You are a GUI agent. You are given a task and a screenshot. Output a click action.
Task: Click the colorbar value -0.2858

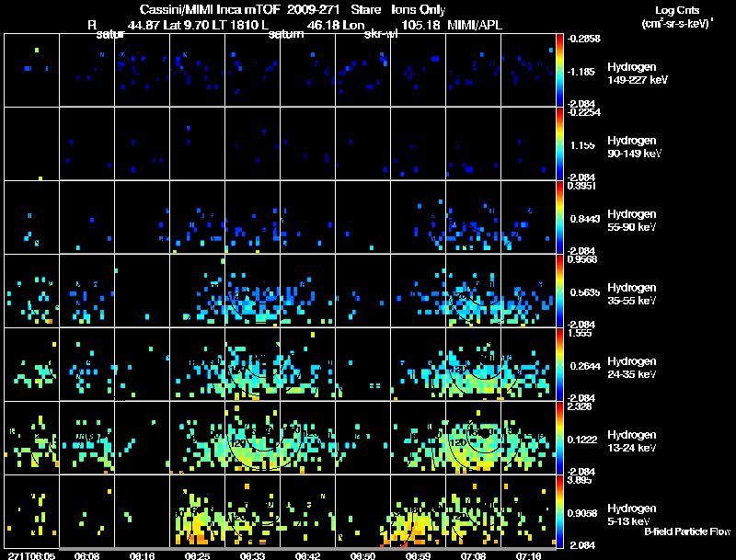pos(584,39)
